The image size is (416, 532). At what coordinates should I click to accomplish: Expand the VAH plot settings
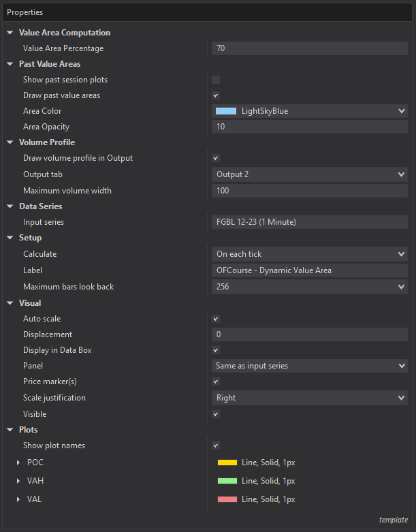tap(18, 481)
